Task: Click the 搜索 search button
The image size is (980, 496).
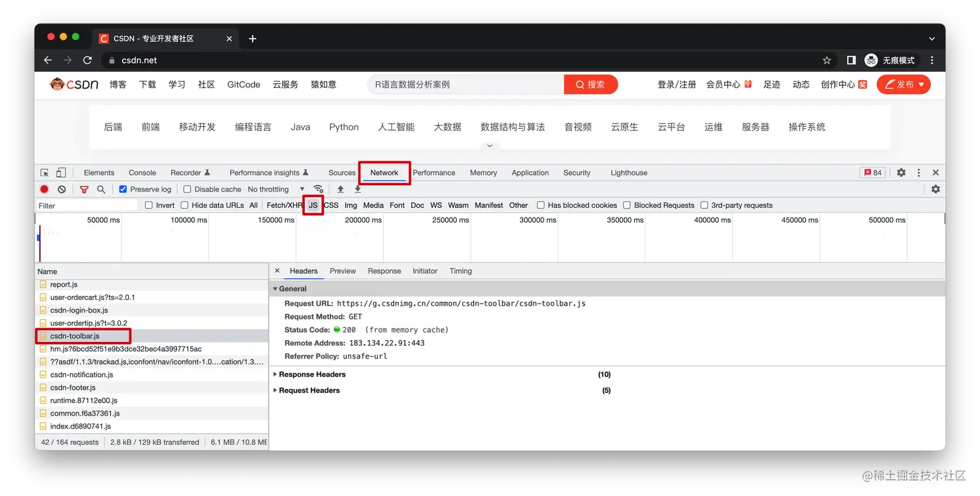Action: [591, 84]
